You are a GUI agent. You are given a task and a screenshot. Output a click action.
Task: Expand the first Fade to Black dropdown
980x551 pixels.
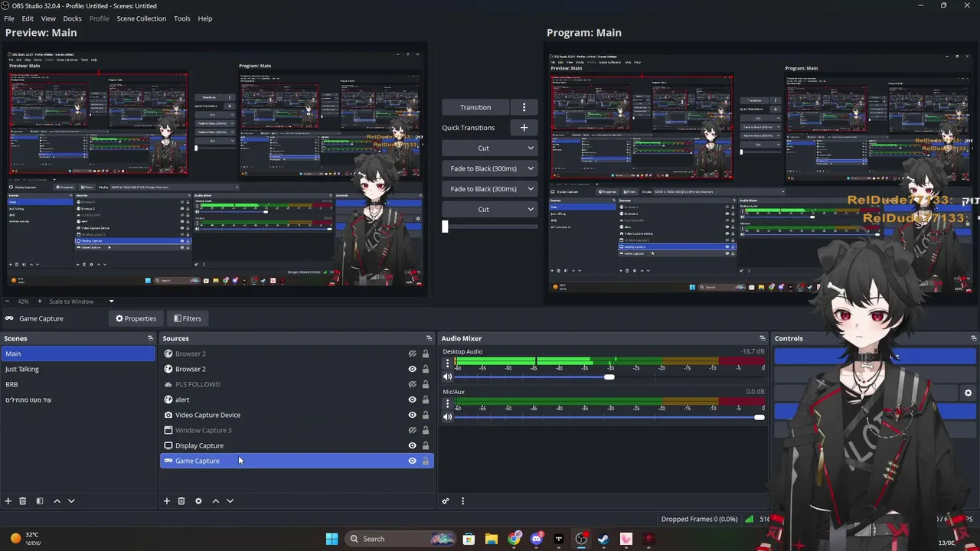point(531,168)
